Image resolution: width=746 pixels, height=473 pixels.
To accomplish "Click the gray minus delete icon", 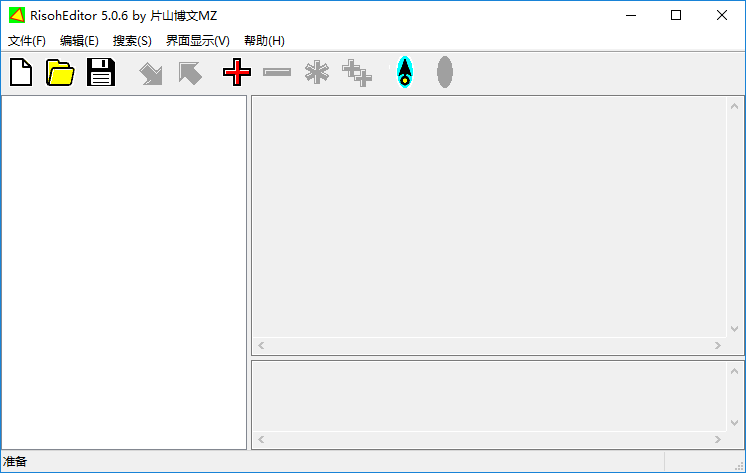I will click(277, 72).
